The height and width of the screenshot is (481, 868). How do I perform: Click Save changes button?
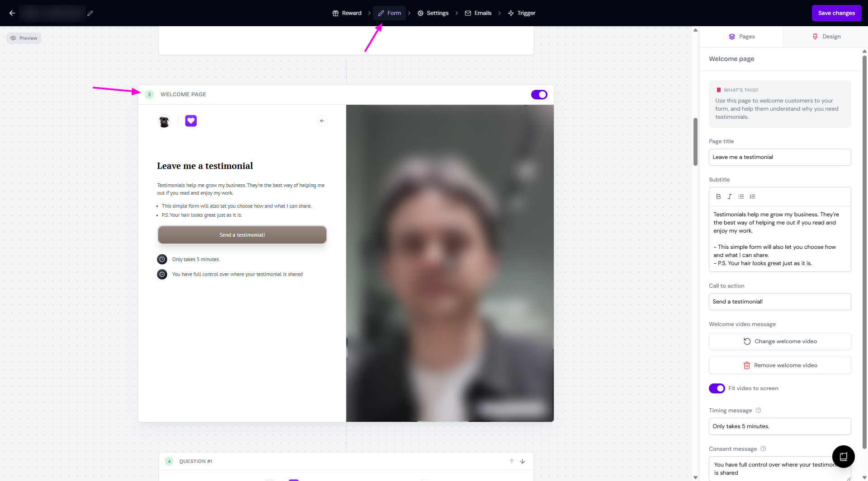[x=836, y=13]
